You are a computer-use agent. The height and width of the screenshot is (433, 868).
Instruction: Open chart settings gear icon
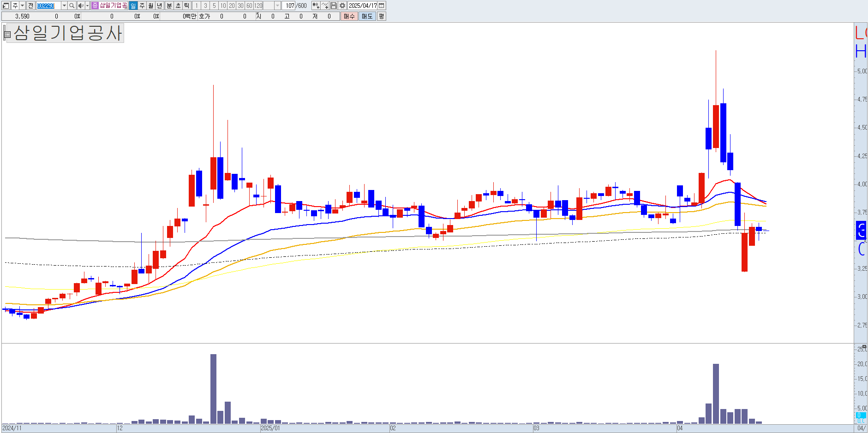click(x=342, y=6)
